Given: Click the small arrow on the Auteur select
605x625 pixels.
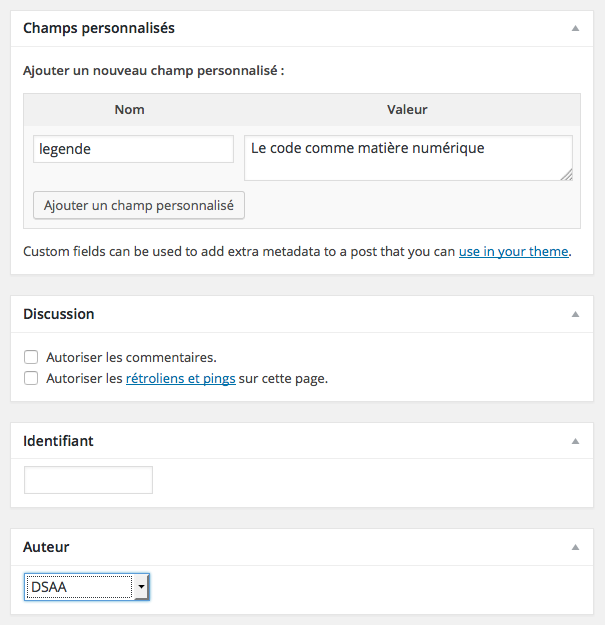Looking at the screenshot, I should point(142,587).
